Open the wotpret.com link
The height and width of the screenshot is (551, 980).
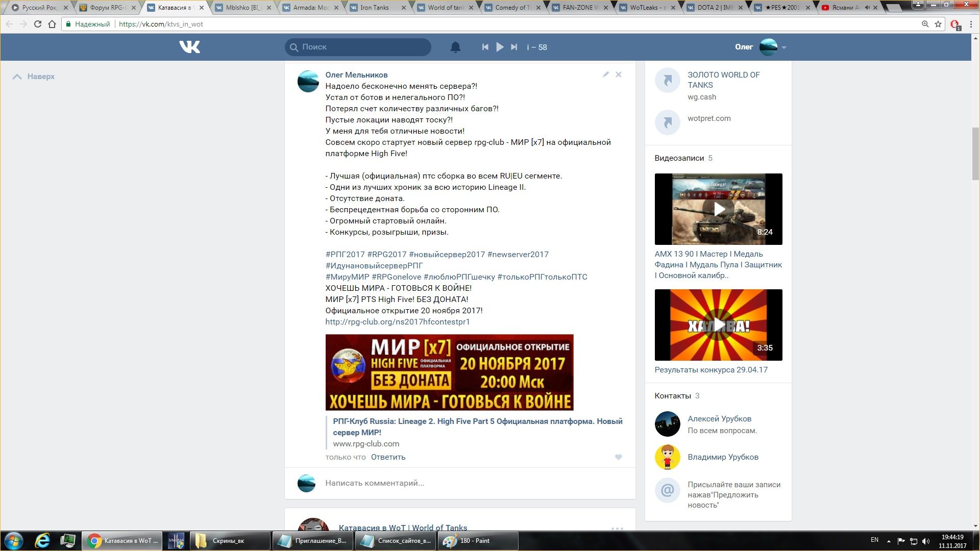click(709, 118)
